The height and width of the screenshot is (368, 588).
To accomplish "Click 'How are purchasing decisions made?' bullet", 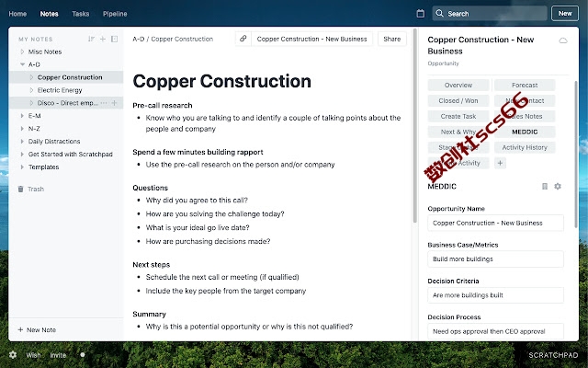I will click(208, 241).
